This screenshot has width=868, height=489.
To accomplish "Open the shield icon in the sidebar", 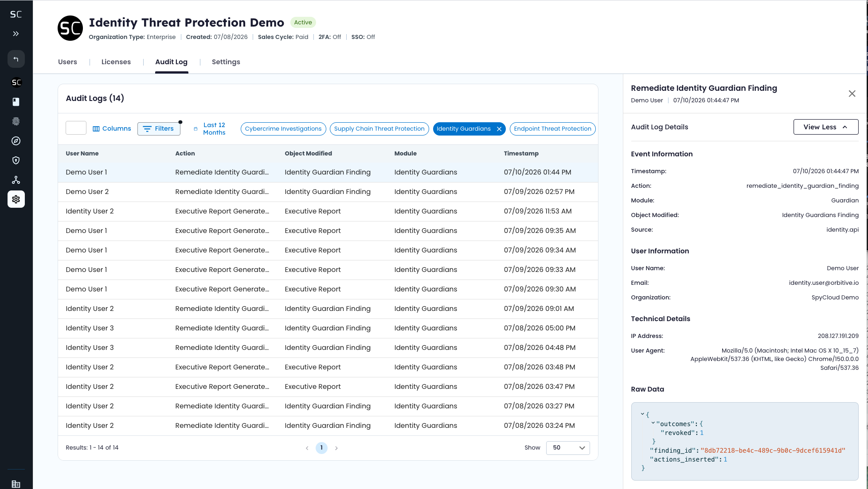I will (x=16, y=160).
